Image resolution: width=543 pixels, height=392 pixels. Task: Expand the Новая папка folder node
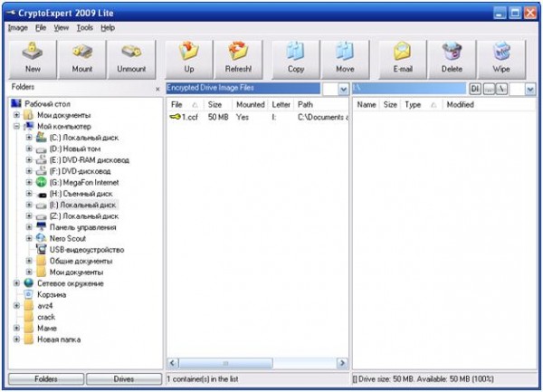click(x=16, y=339)
